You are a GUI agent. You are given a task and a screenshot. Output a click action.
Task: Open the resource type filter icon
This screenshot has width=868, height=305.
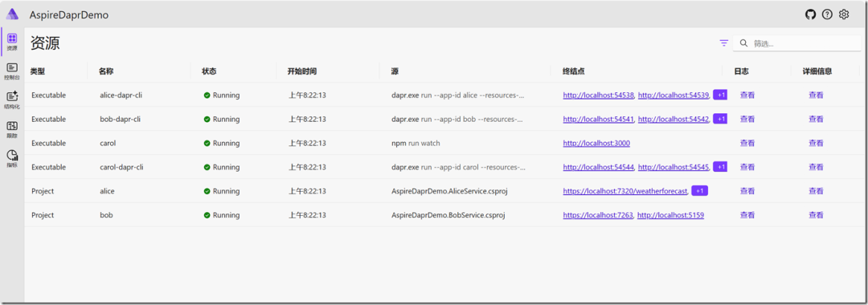tap(723, 43)
